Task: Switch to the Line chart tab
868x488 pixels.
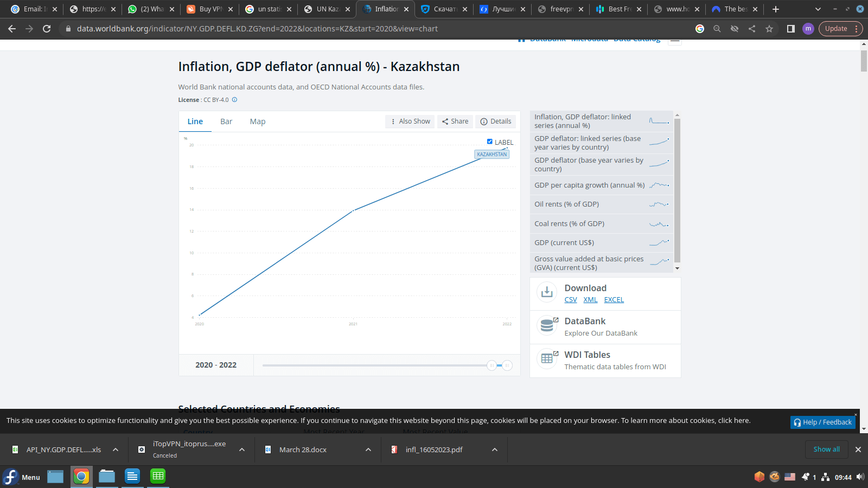Action: [x=195, y=121]
